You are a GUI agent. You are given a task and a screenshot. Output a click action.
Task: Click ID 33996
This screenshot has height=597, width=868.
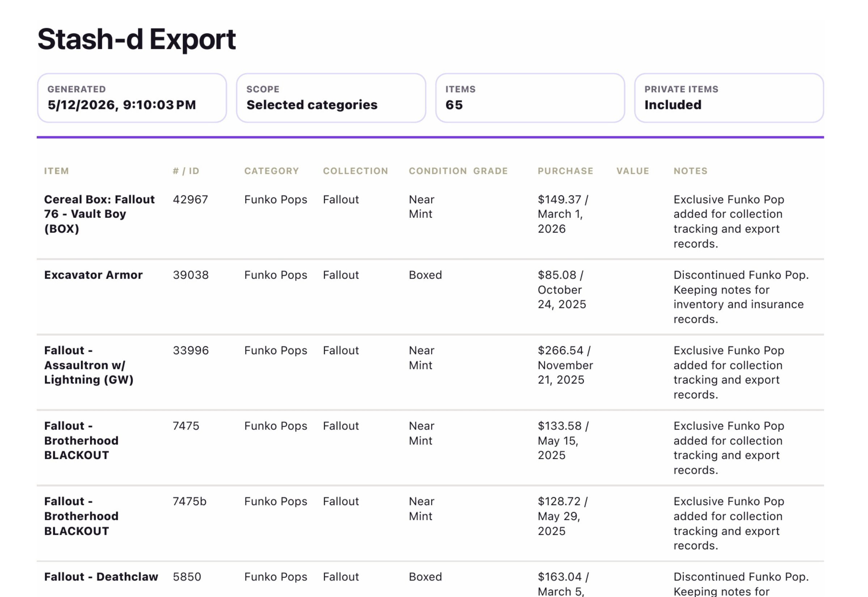coord(191,351)
